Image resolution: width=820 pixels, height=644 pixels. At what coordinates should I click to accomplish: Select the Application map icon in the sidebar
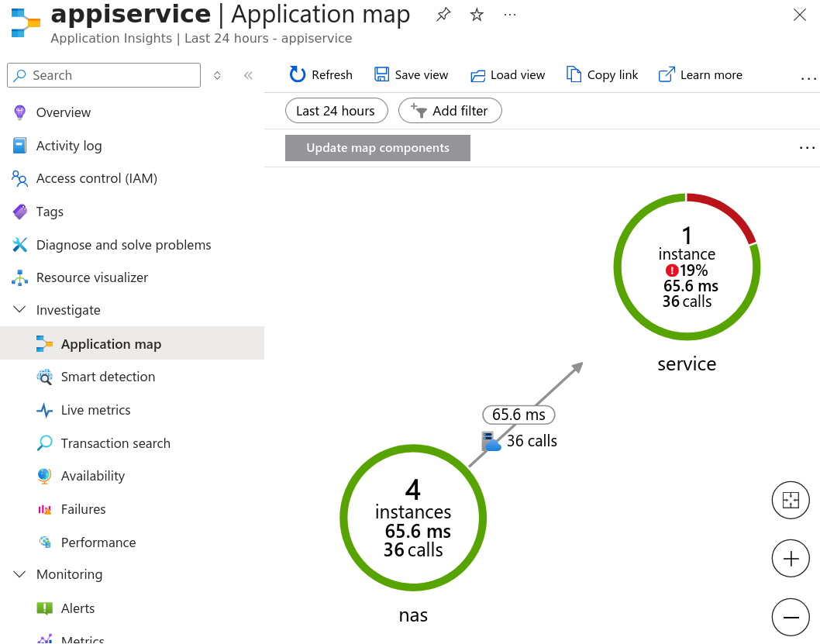(x=45, y=343)
